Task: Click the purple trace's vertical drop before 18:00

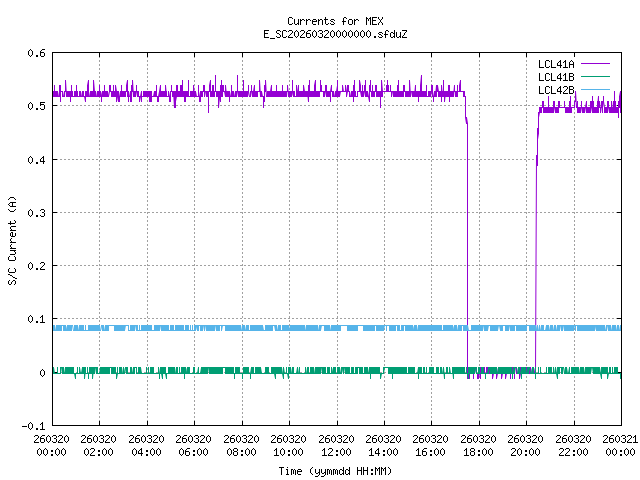Action: [x=467, y=250]
